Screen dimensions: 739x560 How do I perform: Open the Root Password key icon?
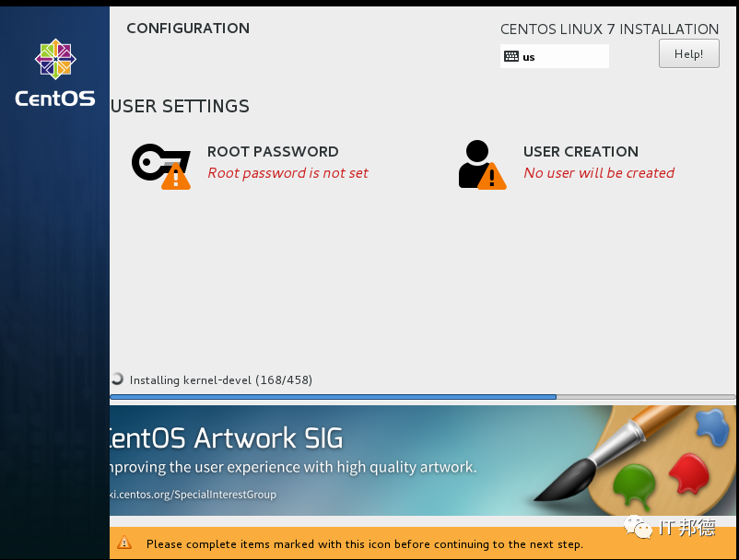[x=161, y=167]
